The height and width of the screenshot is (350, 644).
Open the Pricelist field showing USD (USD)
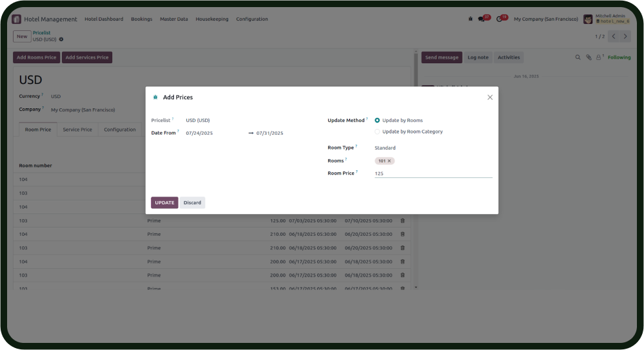[x=198, y=121]
